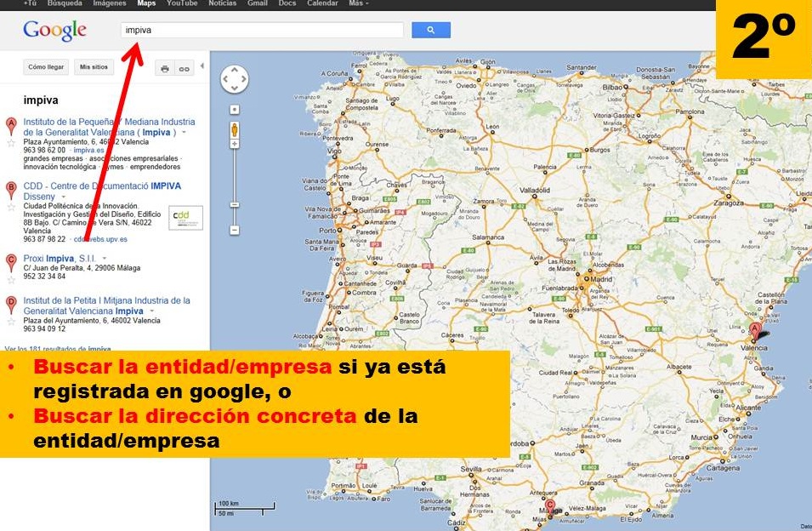Click the search field containing impiva
The height and width of the screenshot is (531, 812).
262,31
